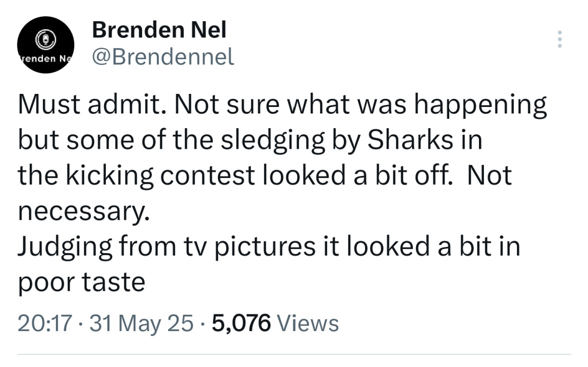
Task: Click the Views label
Action: point(308,323)
